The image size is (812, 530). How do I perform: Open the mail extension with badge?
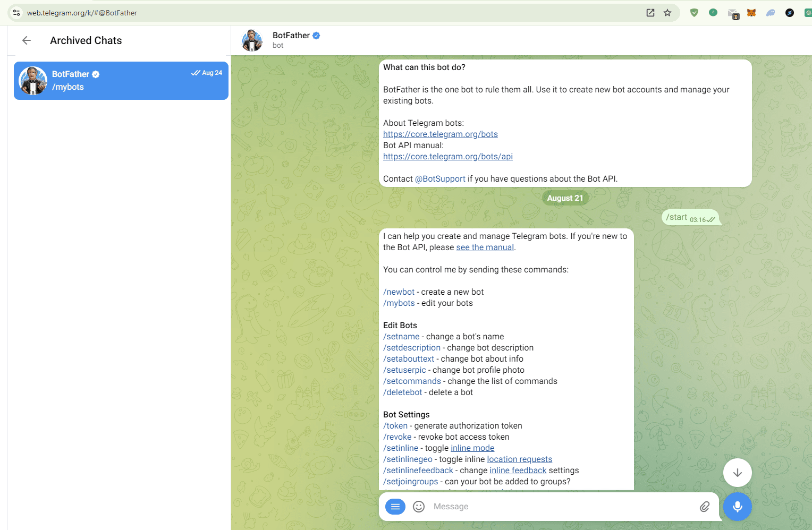733,14
